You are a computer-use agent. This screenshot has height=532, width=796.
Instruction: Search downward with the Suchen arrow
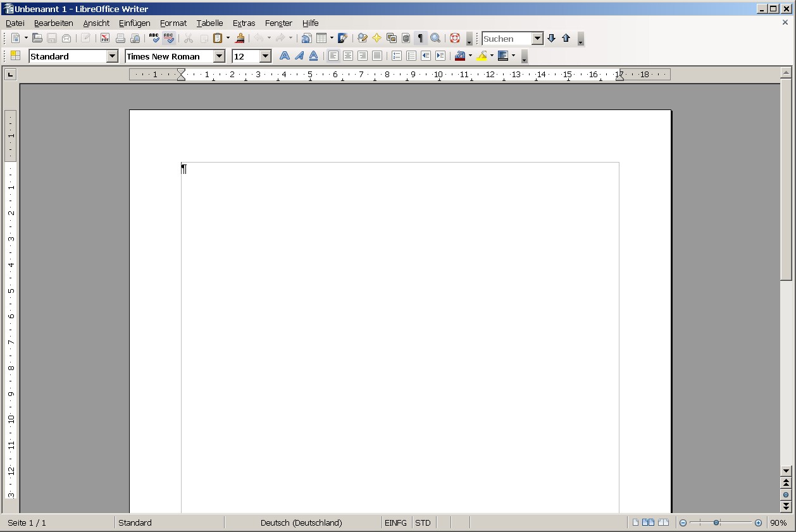550,38
